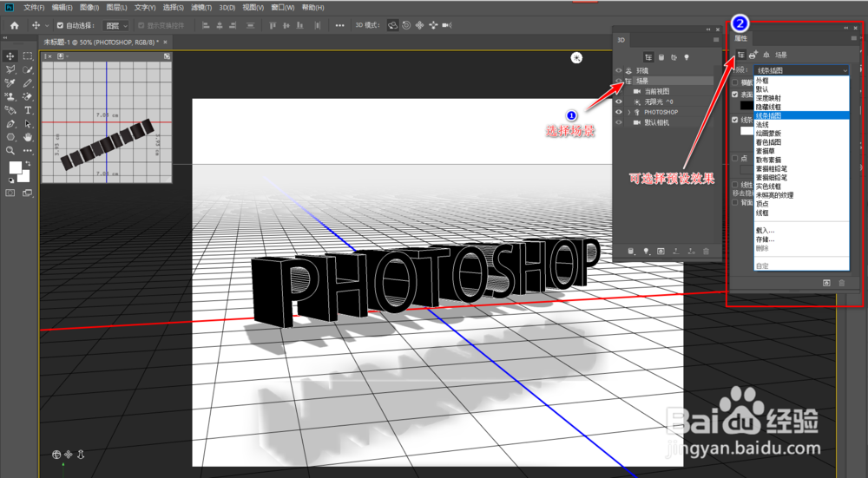This screenshot has height=478, width=868.
Task: Open the 3D(D) menu
Action: (227, 8)
